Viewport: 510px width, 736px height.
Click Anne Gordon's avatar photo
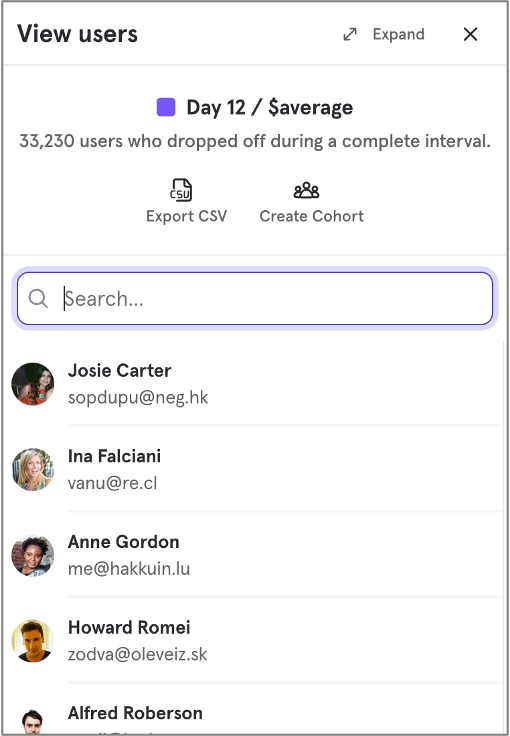coord(32,555)
